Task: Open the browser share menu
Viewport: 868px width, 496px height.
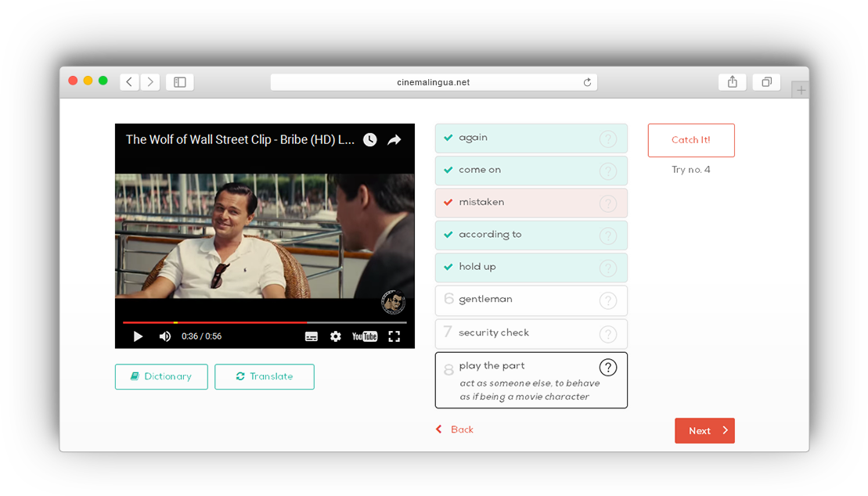Action: tap(733, 82)
